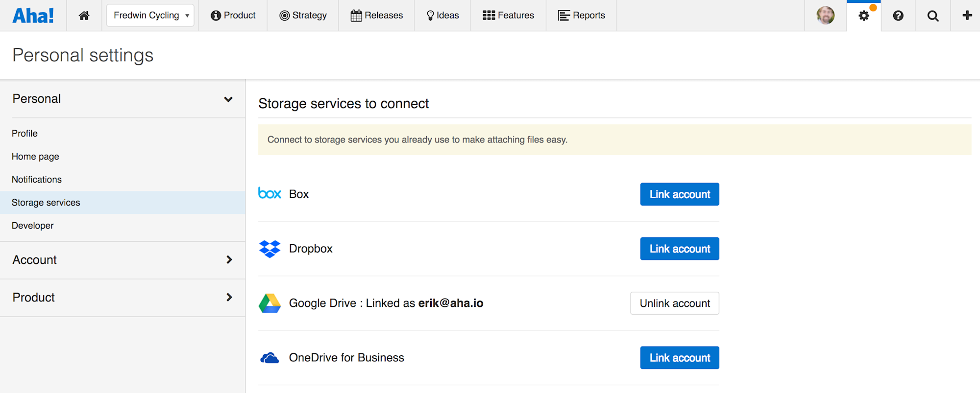
Task: Unlink the Google Drive account
Action: [675, 303]
